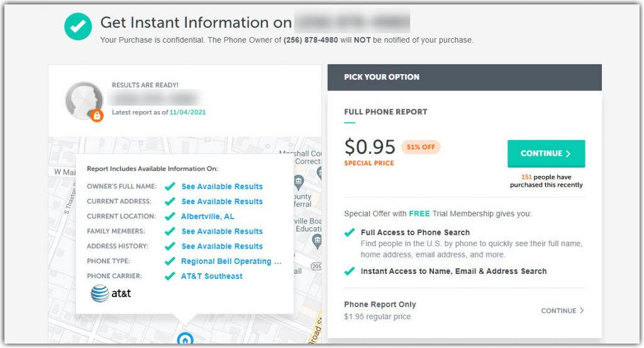This screenshot has height=348, width=644.
Task: Click the blue home map marker
Action: (x=184, y=340)
